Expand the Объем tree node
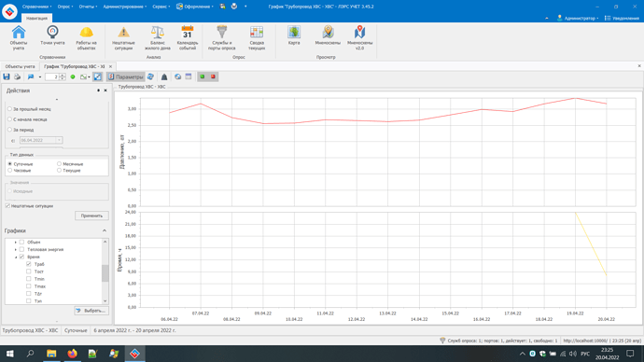Screen dimensions: 644x362 (16, 243)
